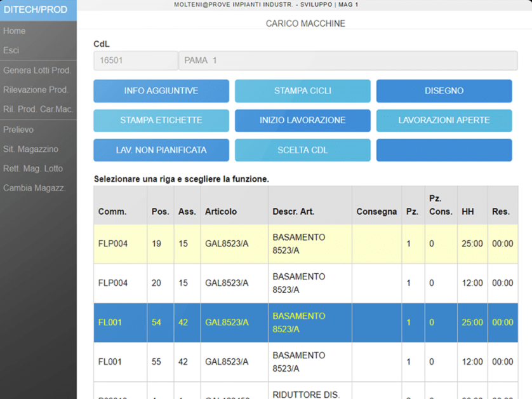This screenshot has width=532, height=399.
Task: Start work with INIZIO LAVORAZIONE
Action: point(302,121)
